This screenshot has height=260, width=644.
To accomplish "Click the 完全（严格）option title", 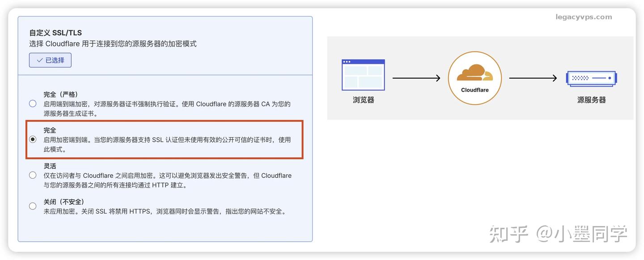I will pos(61,94).
